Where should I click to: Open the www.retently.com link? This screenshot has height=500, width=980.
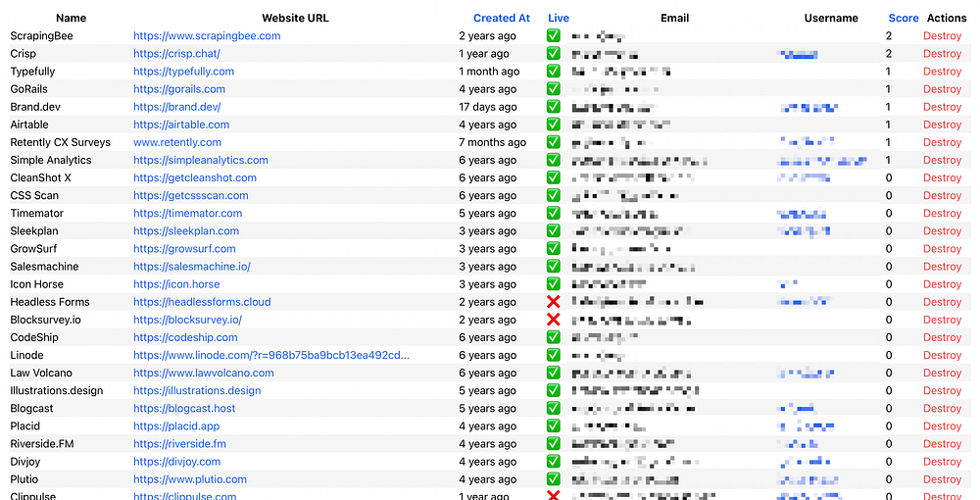click(176, 142)
